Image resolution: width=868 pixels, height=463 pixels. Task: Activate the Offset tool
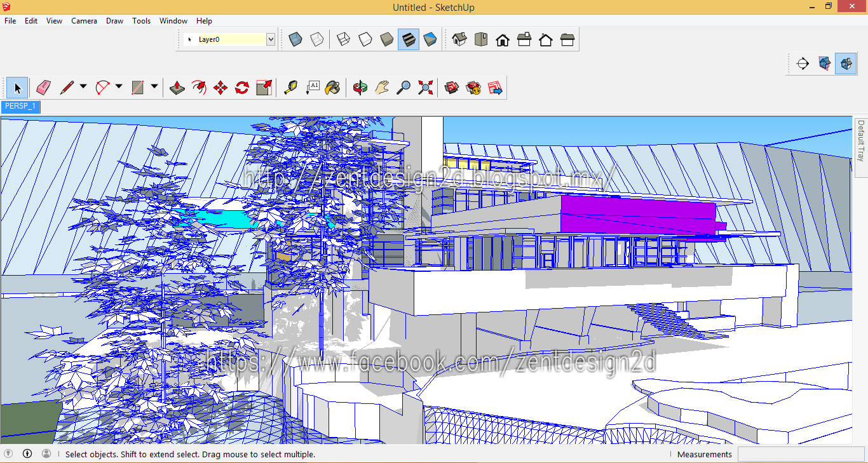click(x=199, y=88)
